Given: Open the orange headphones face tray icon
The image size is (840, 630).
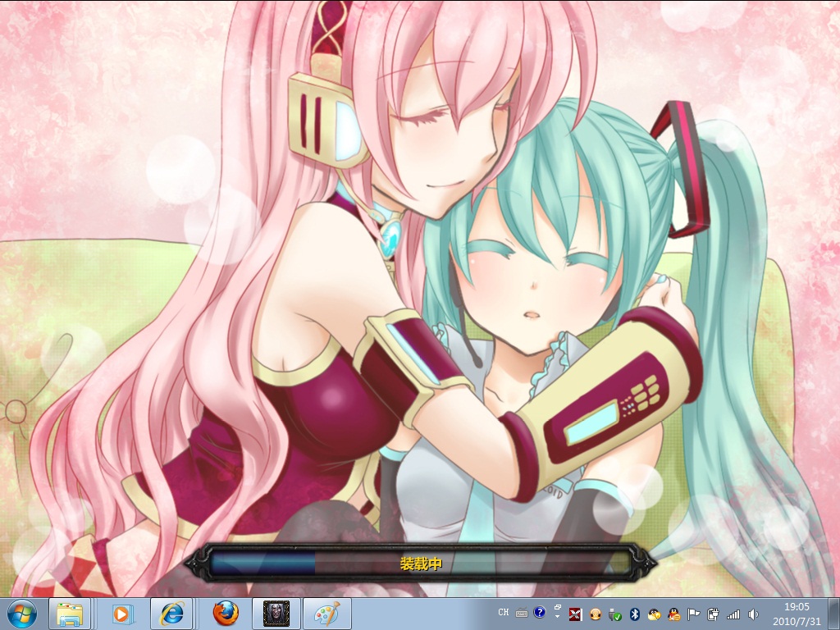Looking at the screenshot, I should [596, 614].
